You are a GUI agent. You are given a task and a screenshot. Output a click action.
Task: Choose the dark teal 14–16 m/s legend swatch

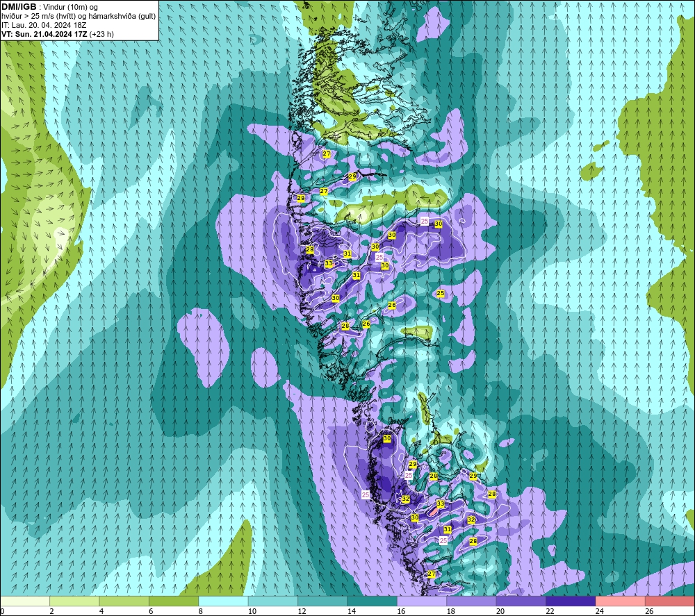tap(373, 601)
